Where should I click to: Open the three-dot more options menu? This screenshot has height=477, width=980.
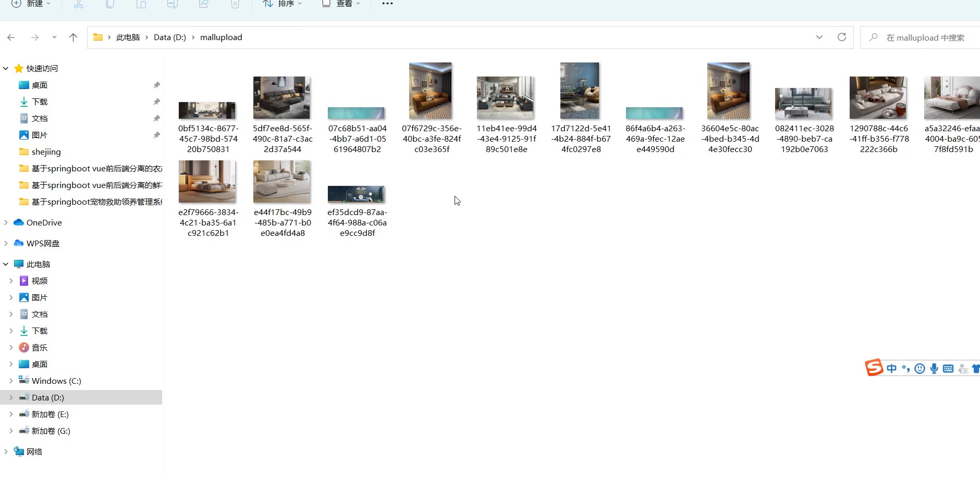[387, 4]
